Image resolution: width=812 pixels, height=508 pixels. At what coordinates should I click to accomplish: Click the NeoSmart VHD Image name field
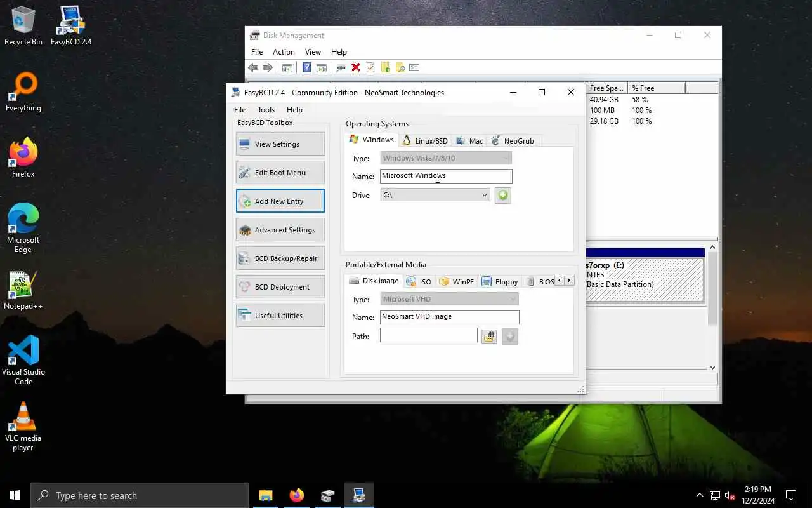[x=449, y=317]
